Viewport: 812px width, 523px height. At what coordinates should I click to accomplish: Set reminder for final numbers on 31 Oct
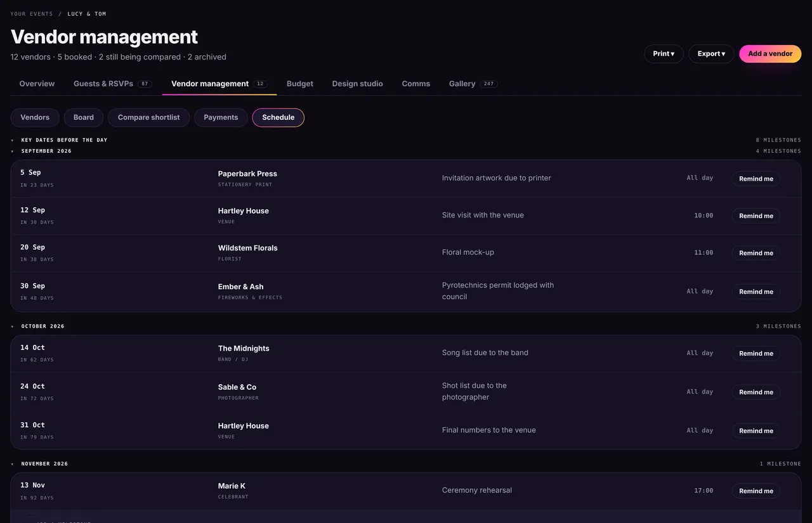(756, 430)
